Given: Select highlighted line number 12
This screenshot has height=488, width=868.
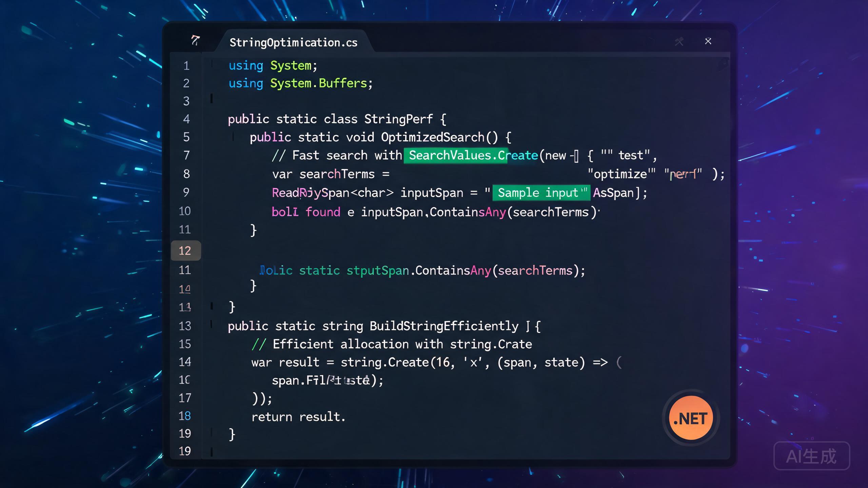Looking at the screenshot, I should click(x=186, y=250).
